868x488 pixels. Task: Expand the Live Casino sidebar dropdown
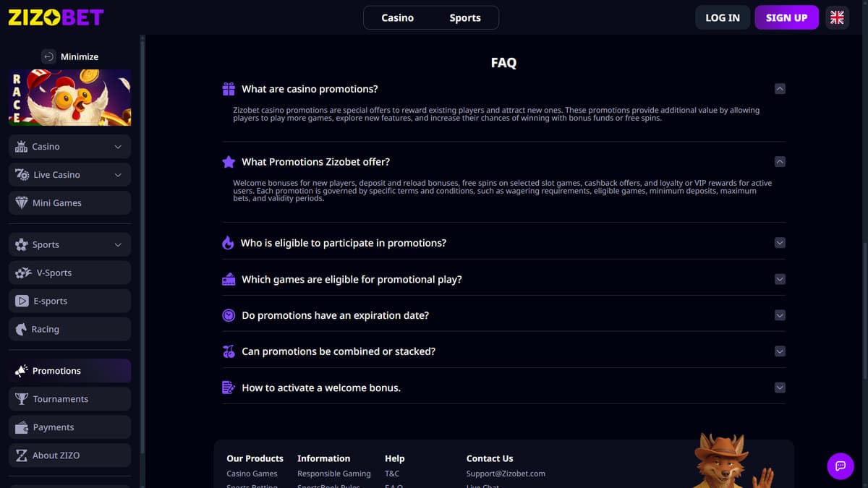pos(118,175)
